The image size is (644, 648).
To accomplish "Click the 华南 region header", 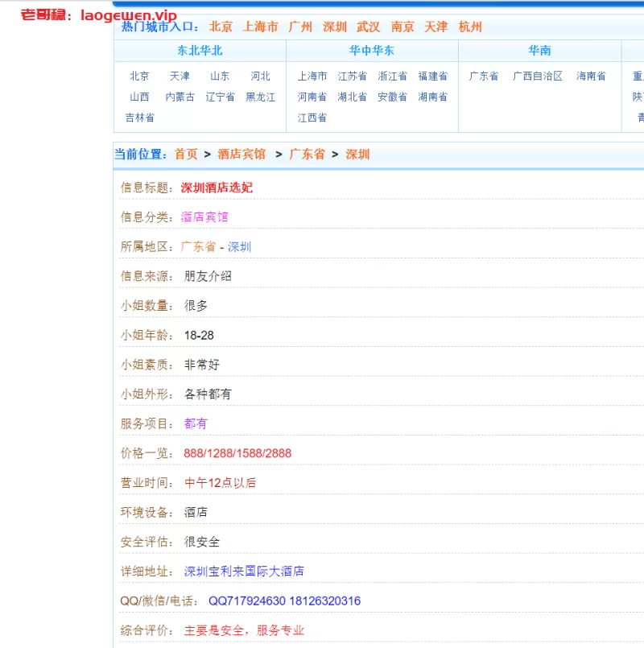I will point(539,51).
